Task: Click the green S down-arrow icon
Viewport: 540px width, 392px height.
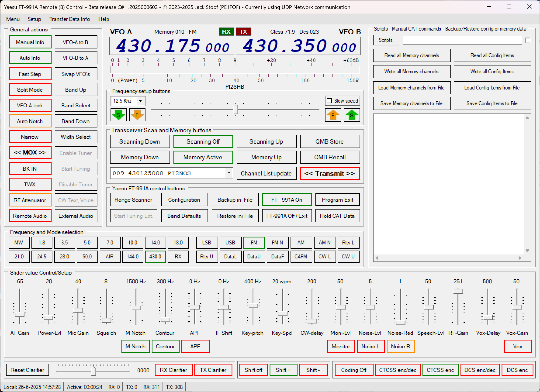Action: (118, 115)
